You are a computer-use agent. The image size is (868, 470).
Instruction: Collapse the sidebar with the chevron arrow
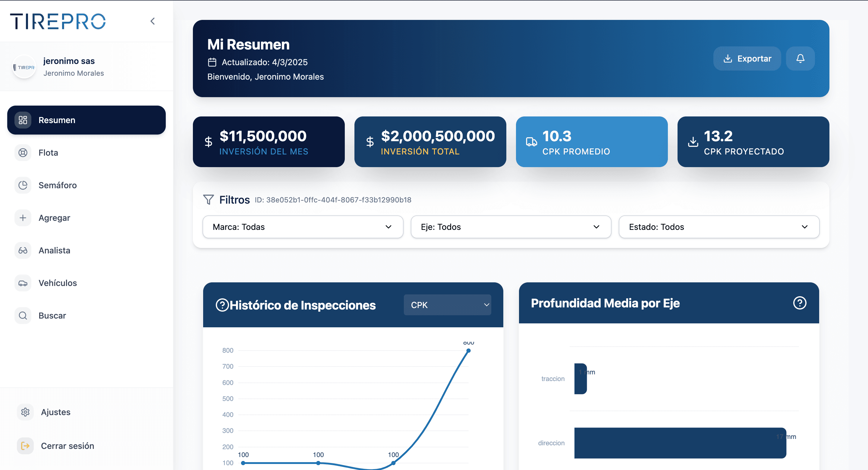click(x=153, y=21)
